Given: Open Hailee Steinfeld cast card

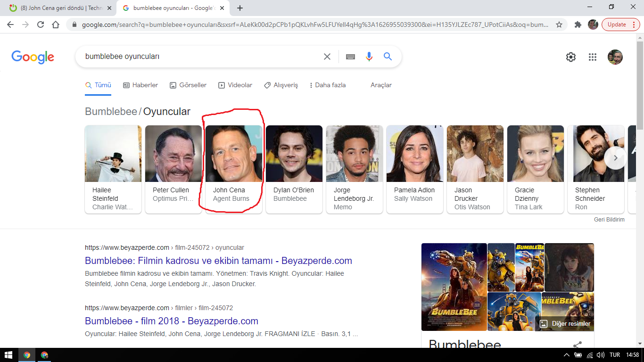Looking at the screenshot, I should click(113, 169).
